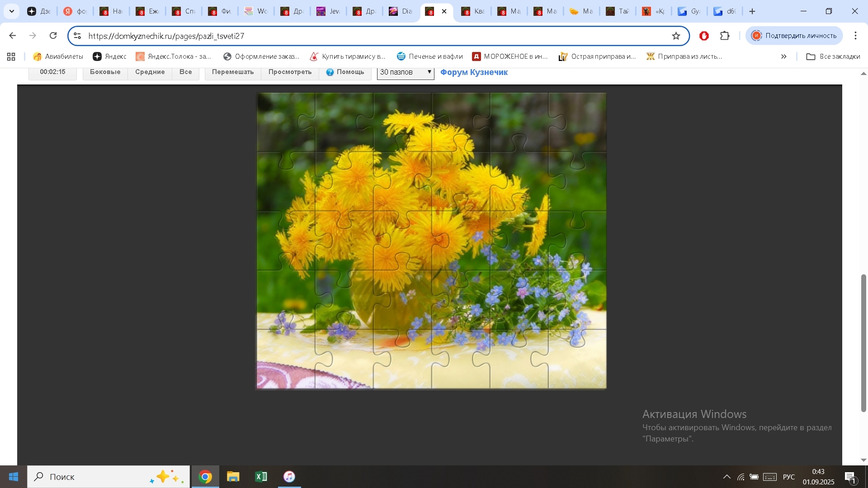Viewport: 868px width, 488px height.
Task: Open Excel from the taskbar
Action: 261,477
